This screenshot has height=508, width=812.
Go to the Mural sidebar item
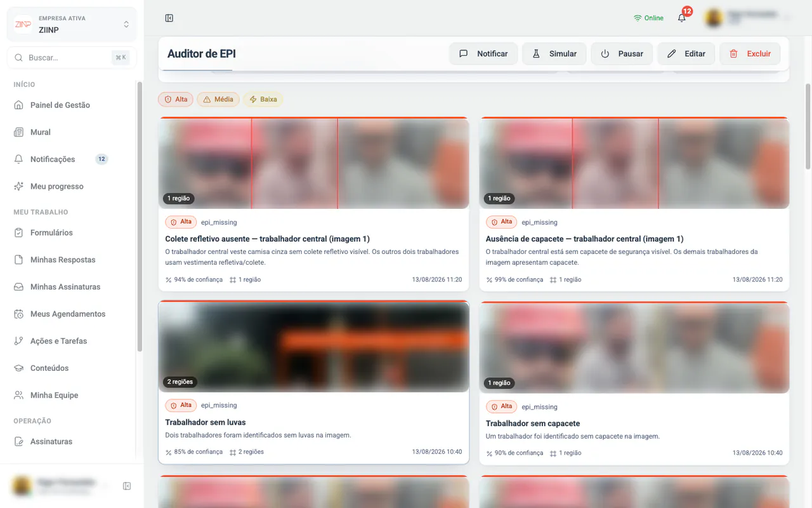click(72, 132)
